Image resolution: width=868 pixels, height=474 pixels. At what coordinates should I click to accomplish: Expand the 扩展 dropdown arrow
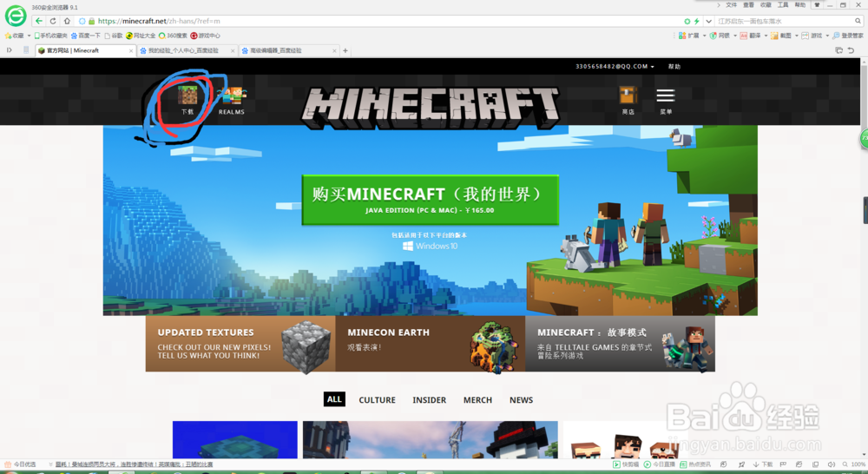click(x=704, y=36)
